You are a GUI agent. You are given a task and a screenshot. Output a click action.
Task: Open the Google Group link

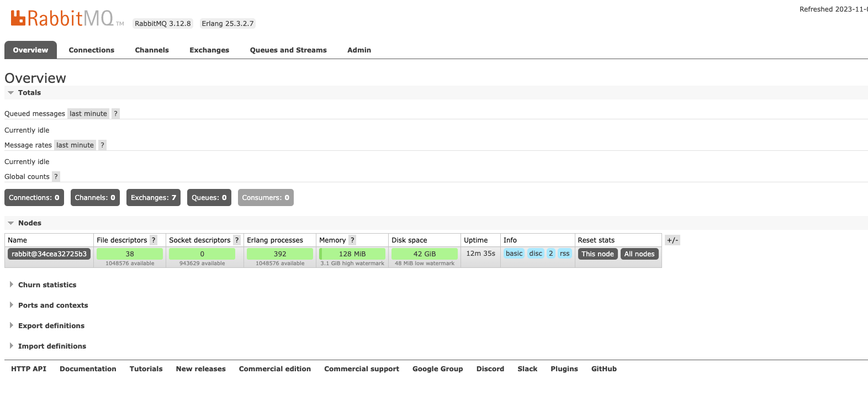tap(438, 369)
